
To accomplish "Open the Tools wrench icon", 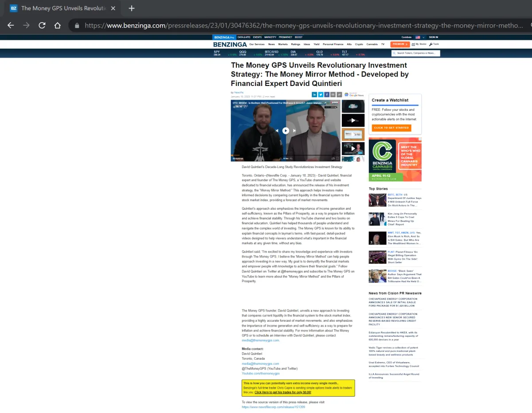I will (x=431, y=44).
